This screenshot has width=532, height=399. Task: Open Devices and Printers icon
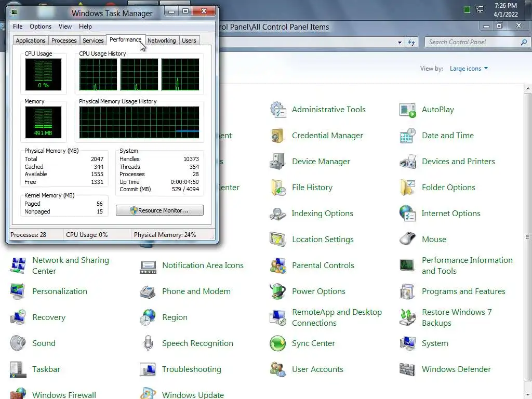(x=407, y=162)
